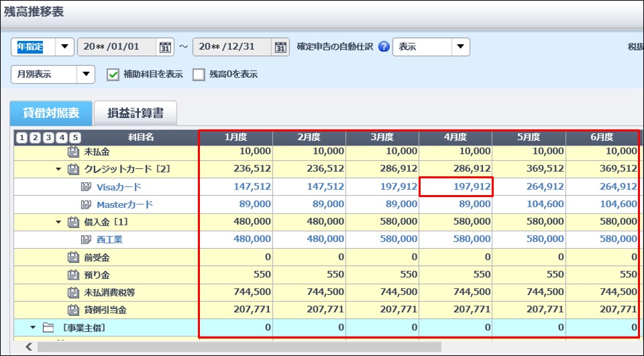Click the クレジットカード account icon
The height and width of the screenshot is (356, 644).
(x=73, y=169)
